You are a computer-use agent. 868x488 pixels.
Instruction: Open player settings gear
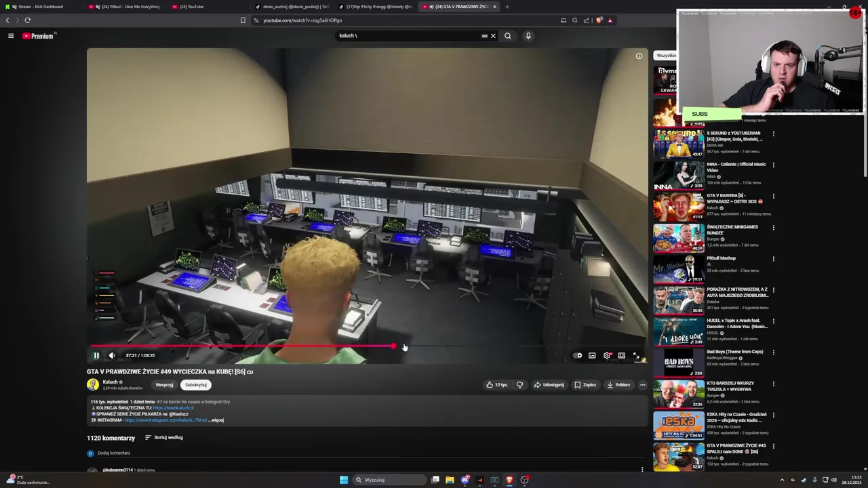(x=607, y=355)
